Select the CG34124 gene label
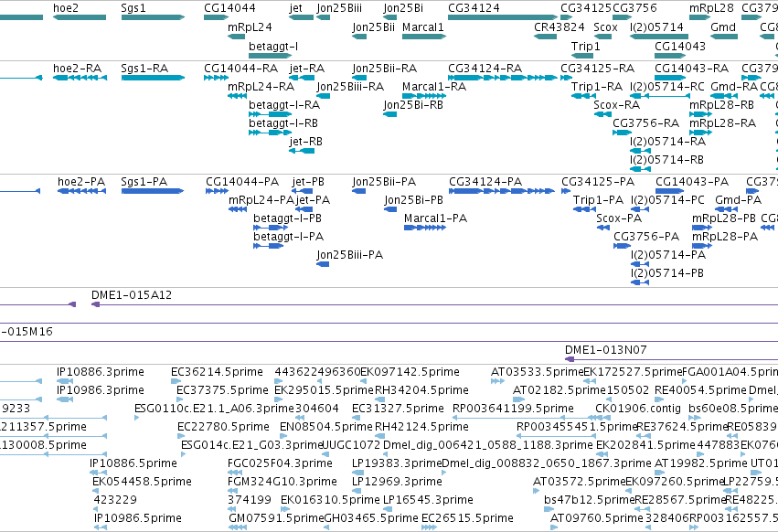The image size is (778, 532). [x=474, y=8]
